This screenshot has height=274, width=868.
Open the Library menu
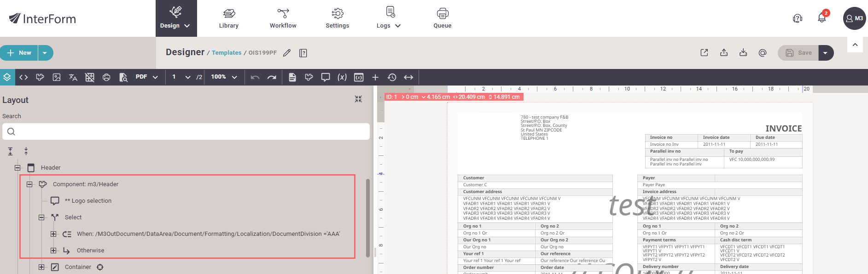(x=229, y=18)
